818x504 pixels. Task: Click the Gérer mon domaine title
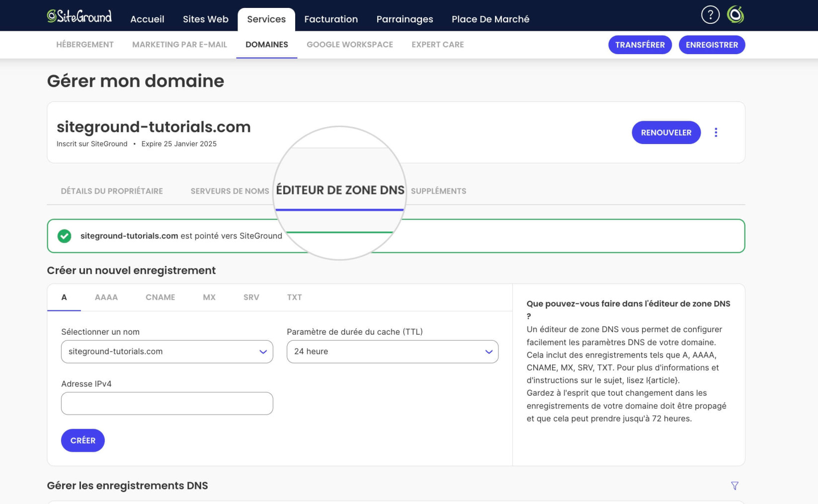(x=135, y=81)
